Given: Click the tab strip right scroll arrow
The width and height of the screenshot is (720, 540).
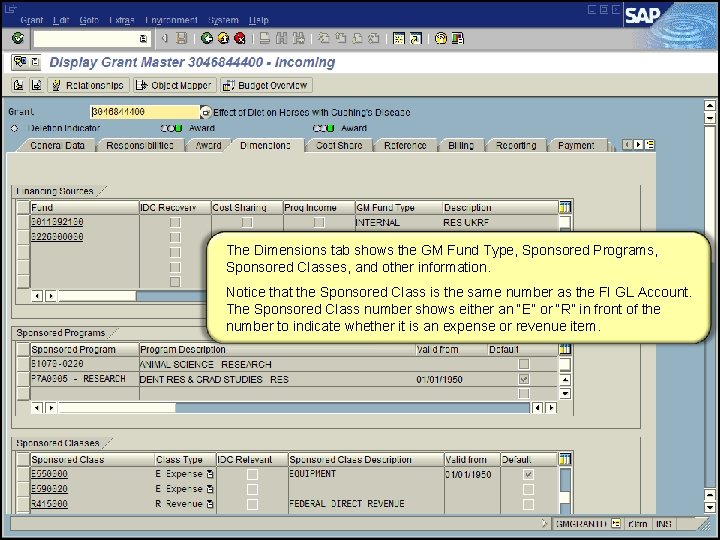Looking at the screenshot, I should [x=638, y=145].
